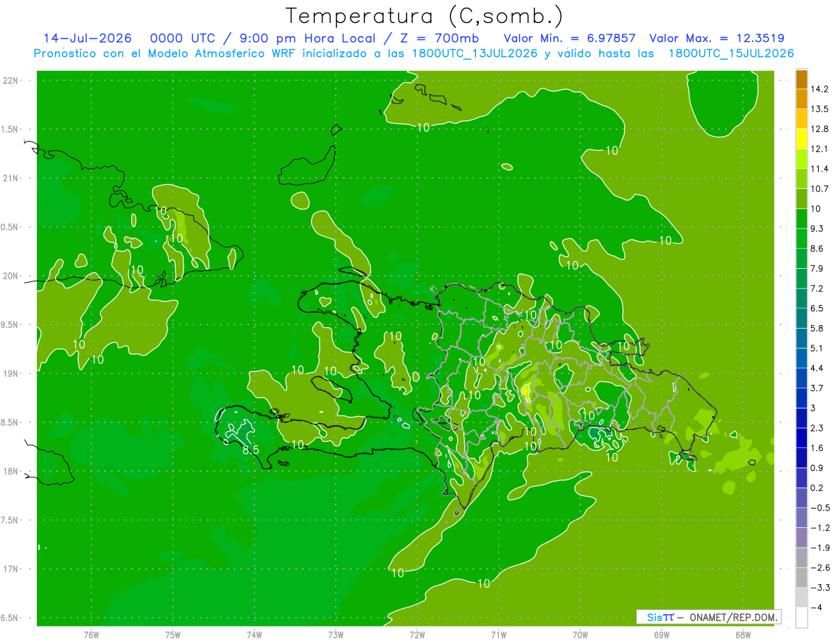Image resolution: width=834 pixels, height=644 pixels.
Task: Click the '68W' longitude axis label
Action: pos(743,635)
